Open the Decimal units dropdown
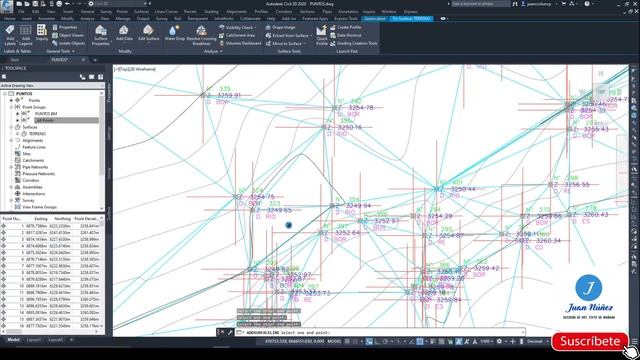Viewport: 640px width, 360px height. (537, 341)
